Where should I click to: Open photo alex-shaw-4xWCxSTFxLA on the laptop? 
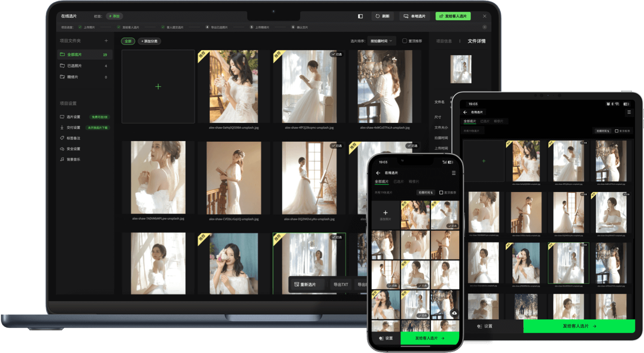[385, 87]
